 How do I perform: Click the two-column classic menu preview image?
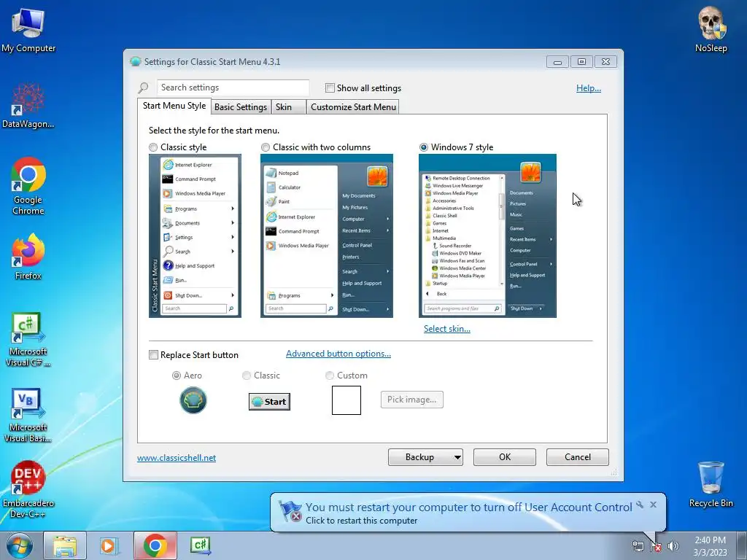pyautogui.click(x=327, y=236)
